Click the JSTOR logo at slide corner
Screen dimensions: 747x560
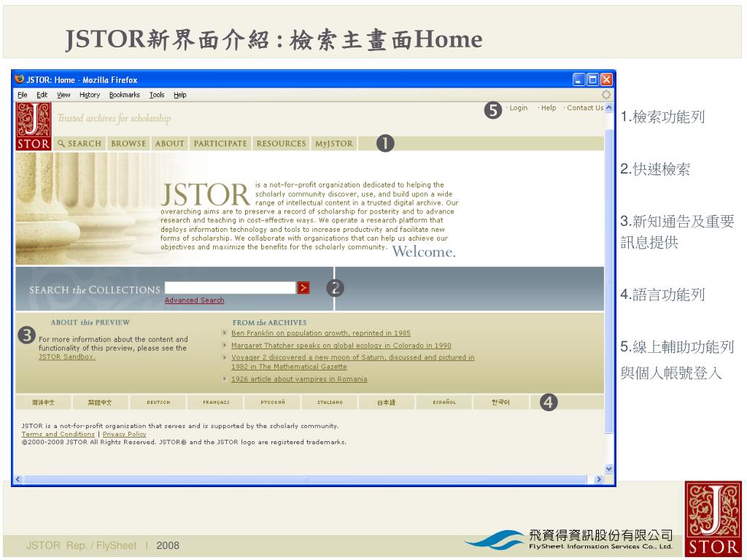(713, 519)
